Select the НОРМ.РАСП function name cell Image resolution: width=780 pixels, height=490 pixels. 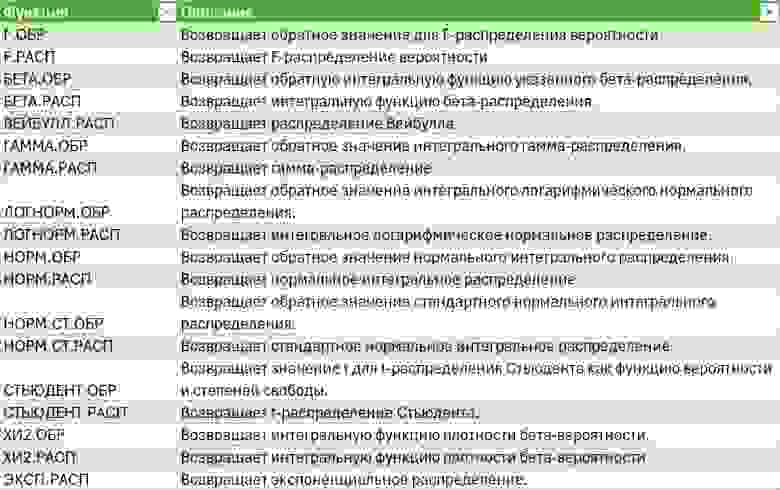47,279
